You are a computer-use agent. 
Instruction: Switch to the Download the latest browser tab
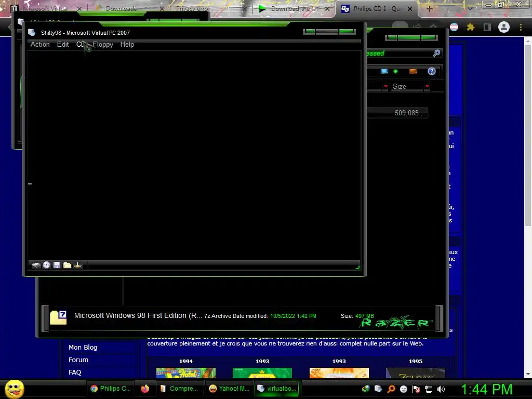pos(294,8)
